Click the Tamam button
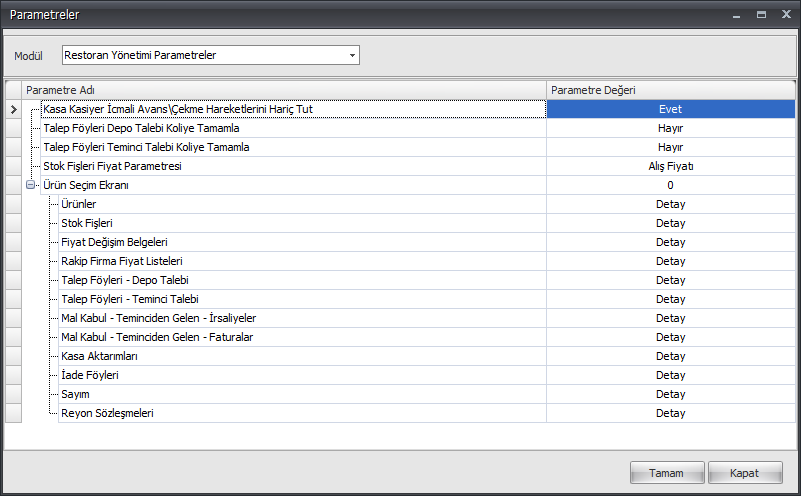 [x=666, y=473]
